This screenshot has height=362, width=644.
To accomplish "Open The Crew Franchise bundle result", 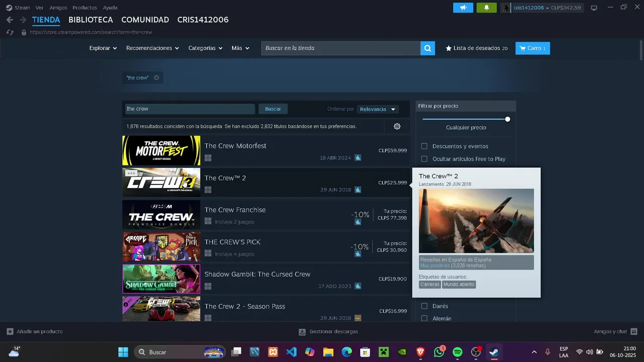I will tap(266, 215).
